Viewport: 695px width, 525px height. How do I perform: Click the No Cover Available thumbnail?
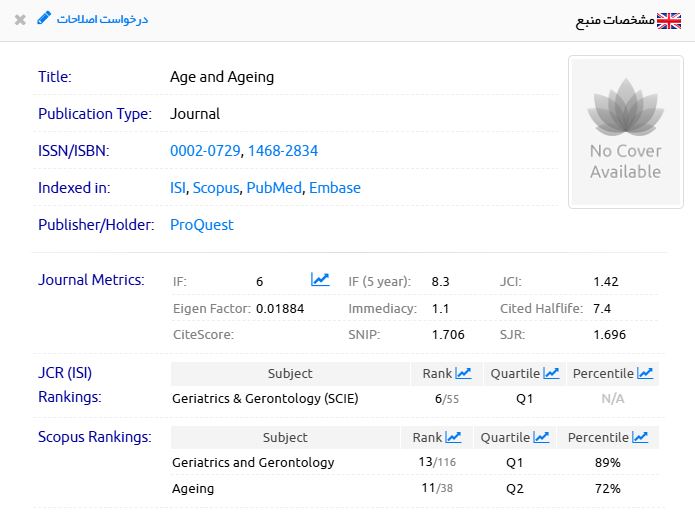point(625,131)
